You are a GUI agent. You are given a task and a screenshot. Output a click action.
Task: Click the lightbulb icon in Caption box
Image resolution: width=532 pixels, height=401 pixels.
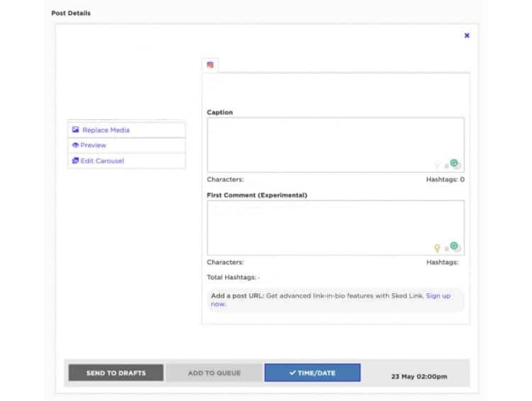click(437, 165)
